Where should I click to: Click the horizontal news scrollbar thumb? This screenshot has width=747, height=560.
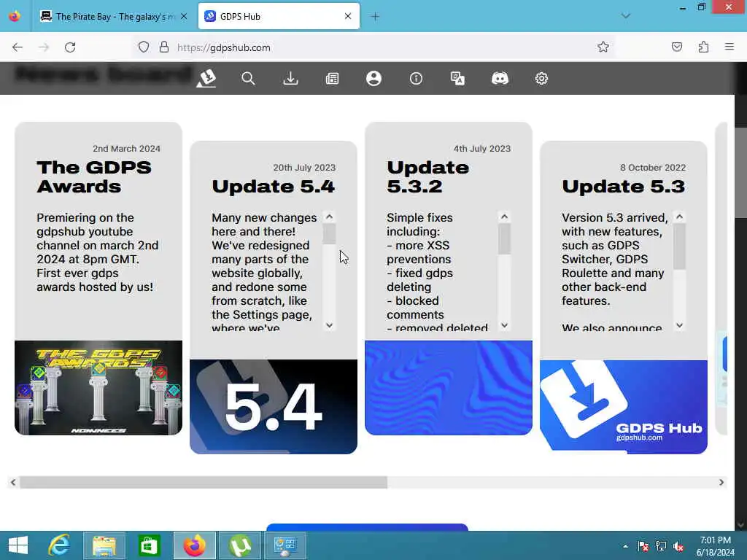[204, 483]
